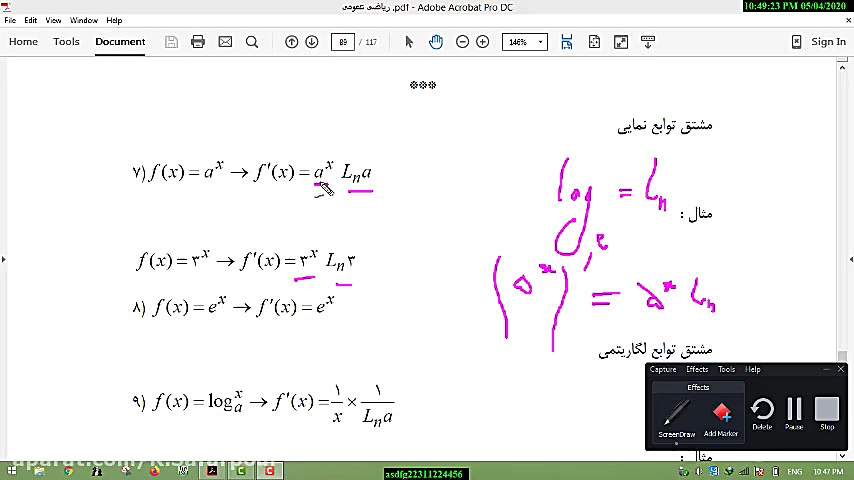
Task: Toggle the ScreenDraw pen tool
Action: (676, 418)
